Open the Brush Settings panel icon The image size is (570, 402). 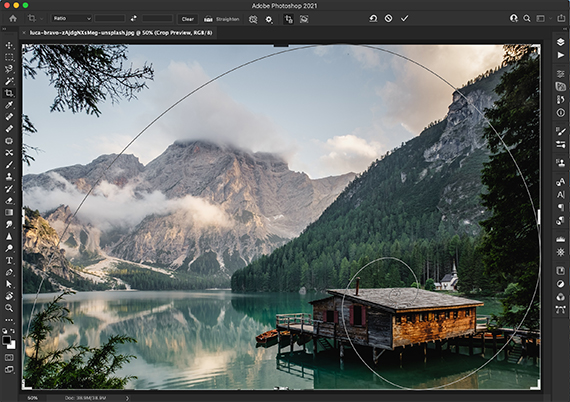561,131
